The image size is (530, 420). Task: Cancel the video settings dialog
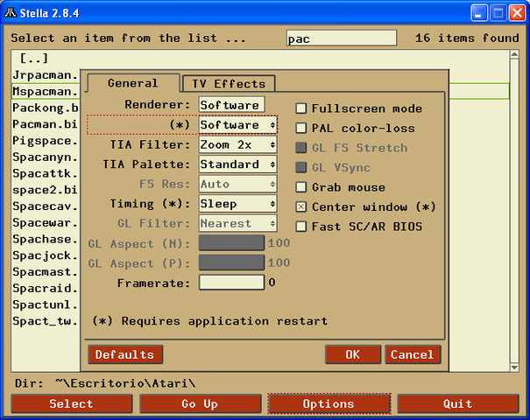pos(412,354)
